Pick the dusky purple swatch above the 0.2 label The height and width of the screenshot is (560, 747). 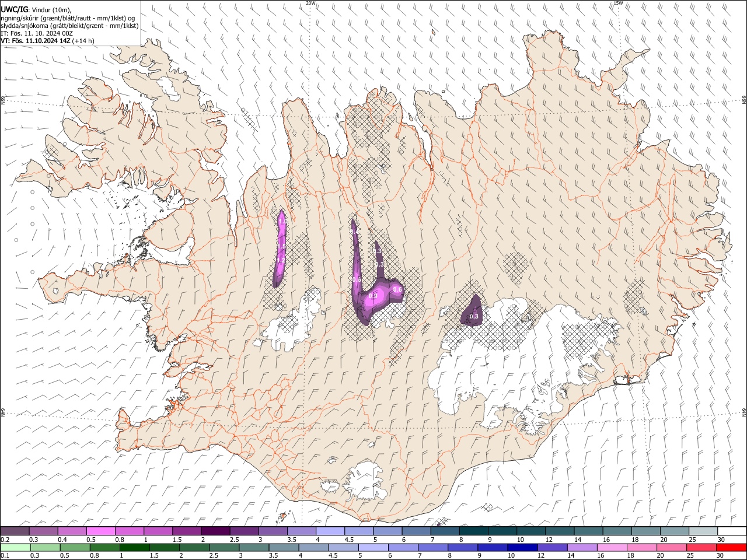point(15,531)
